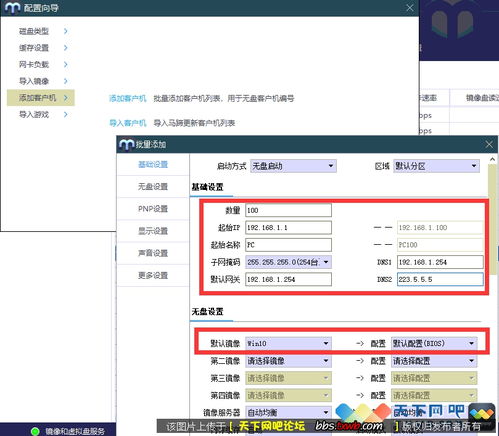The width and height of the screenshot is (499, 436).
Task: Click the 无盘设置 section heading
Action: pos(207,312)
